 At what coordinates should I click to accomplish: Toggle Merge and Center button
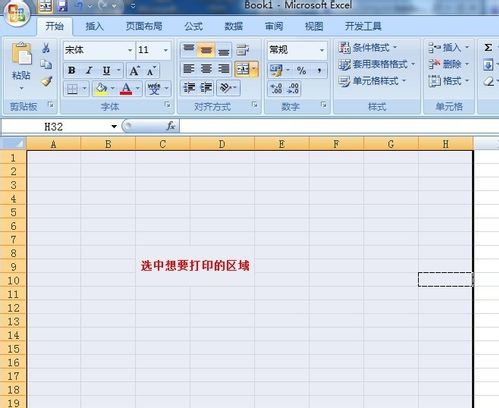pos(243,69)
